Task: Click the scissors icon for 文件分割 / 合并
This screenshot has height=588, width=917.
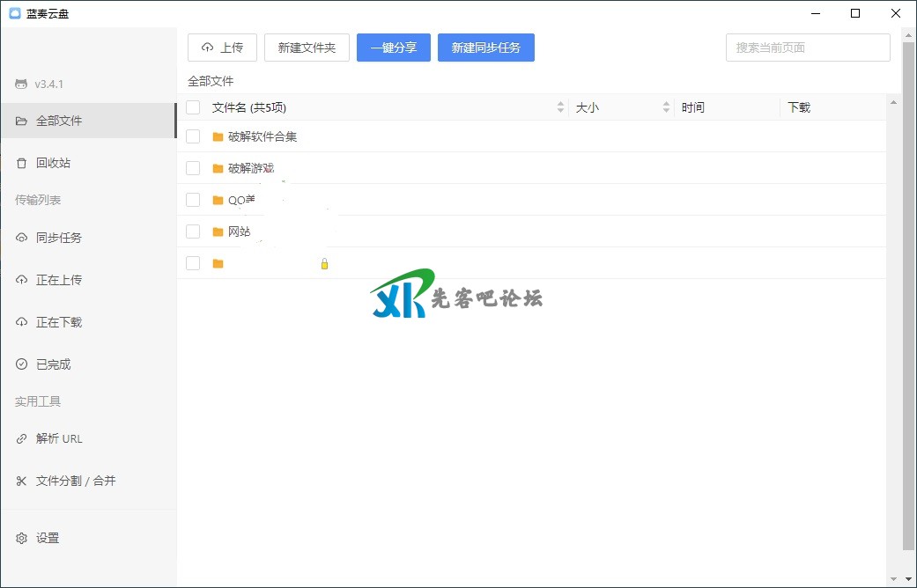Action: tap(22, 481)
